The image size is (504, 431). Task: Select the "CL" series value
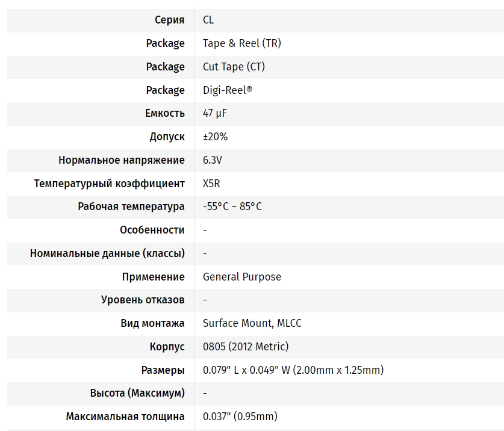click(x=208, y=20)
